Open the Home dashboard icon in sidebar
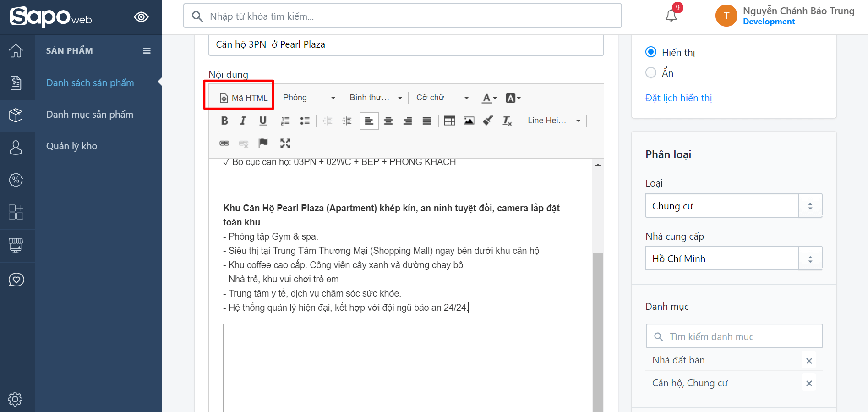 pos(16,50)
